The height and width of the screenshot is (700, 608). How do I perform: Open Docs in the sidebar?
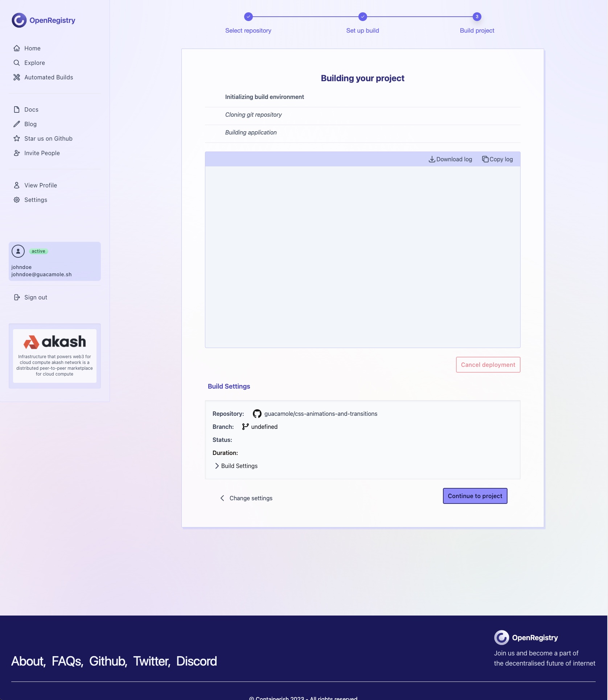tap(31, 109)
